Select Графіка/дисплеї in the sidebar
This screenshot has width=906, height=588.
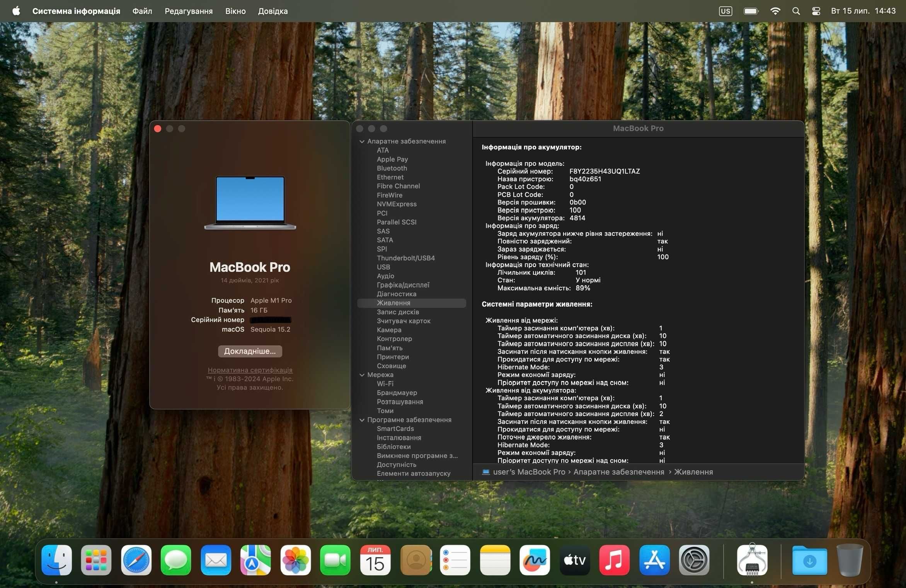[403, 285]
